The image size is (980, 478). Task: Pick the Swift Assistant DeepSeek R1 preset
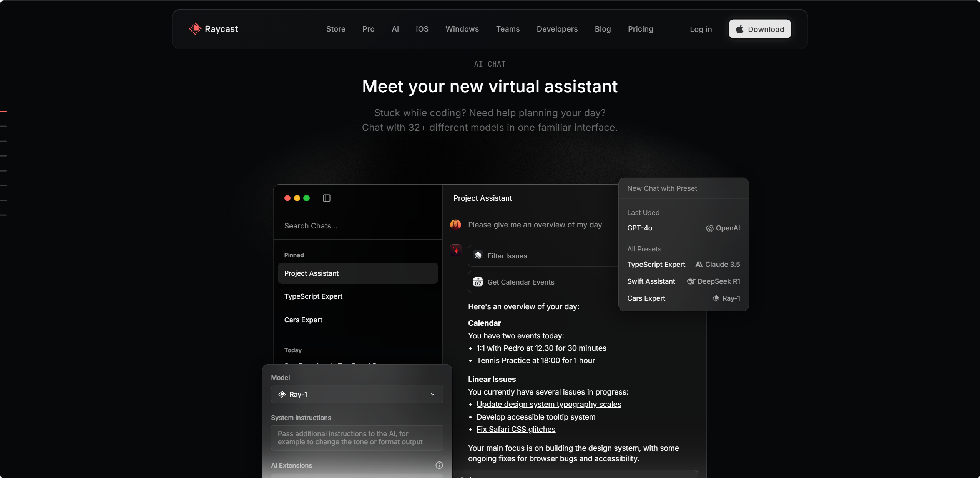tap(683, 281)
